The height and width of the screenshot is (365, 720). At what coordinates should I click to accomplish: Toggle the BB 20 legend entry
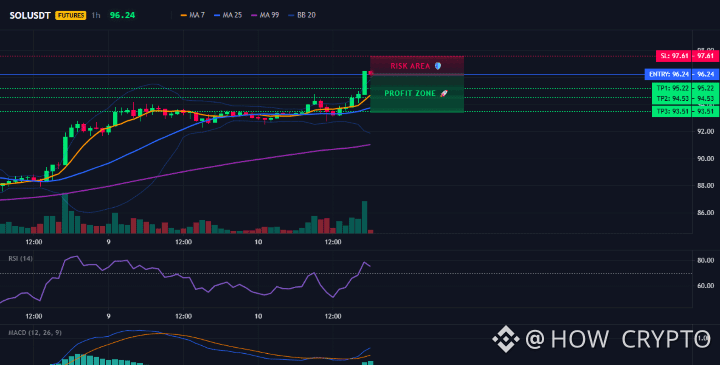pyautogui.click(x=302, y=15)
